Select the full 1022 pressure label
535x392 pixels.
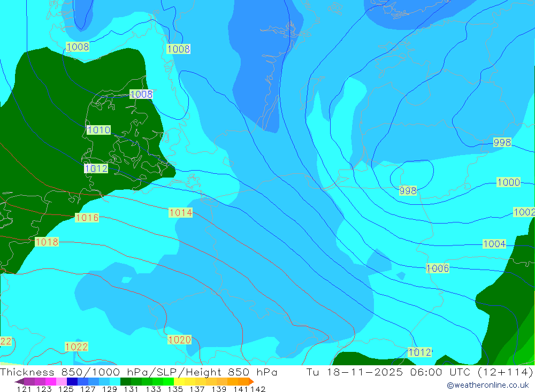click(77, 347)
